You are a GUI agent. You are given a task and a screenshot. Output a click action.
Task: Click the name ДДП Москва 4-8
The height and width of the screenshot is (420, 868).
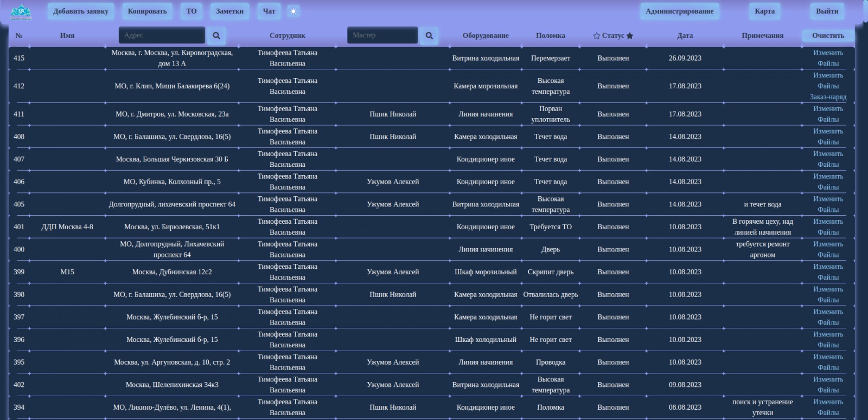tap(67, 227)
